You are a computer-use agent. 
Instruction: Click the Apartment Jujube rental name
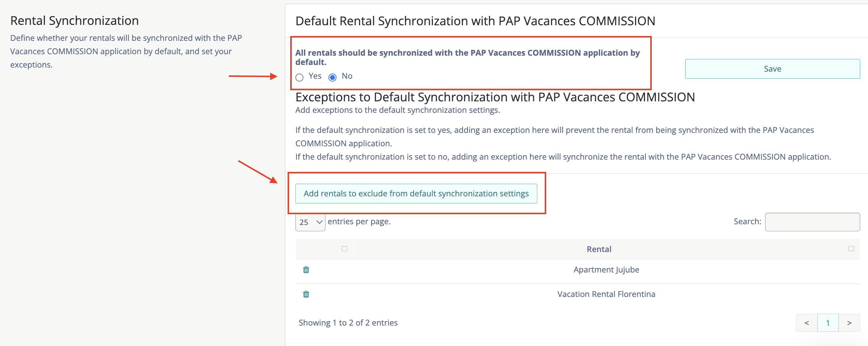[606, 270]
